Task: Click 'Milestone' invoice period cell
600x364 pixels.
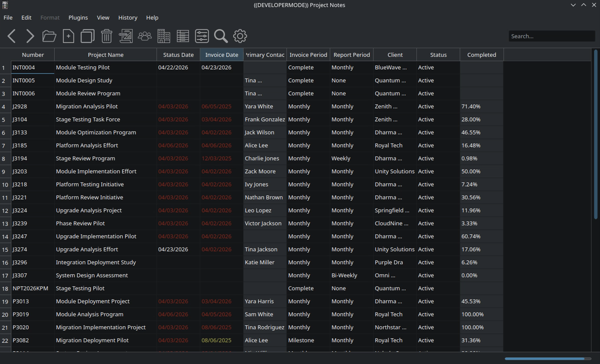Action: point(308,340)
